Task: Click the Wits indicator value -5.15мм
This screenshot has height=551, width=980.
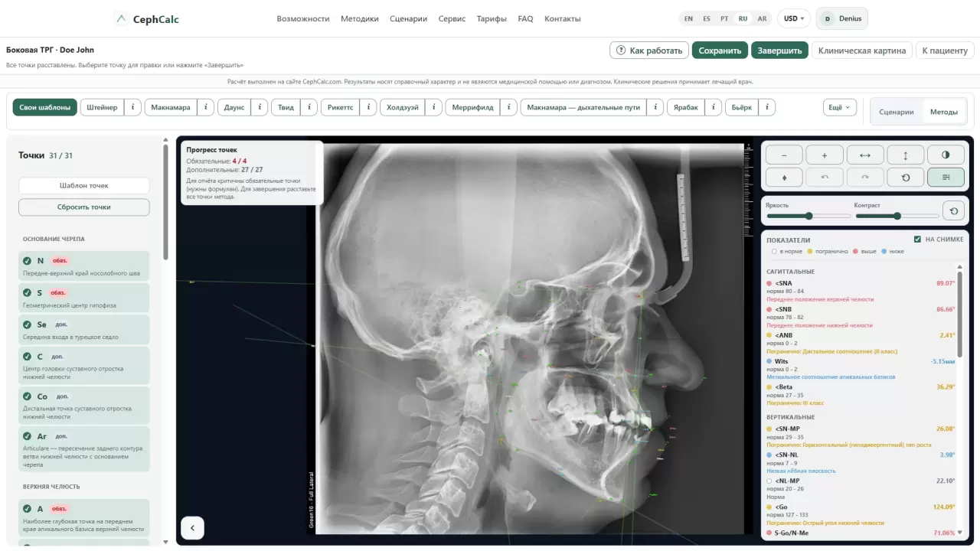Action: (942, 361)
